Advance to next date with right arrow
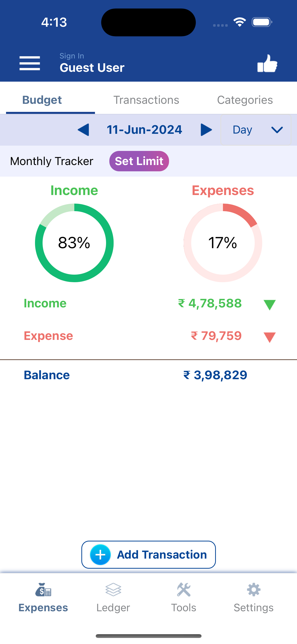This screenshot has width=297, height=644. (206, 130)
